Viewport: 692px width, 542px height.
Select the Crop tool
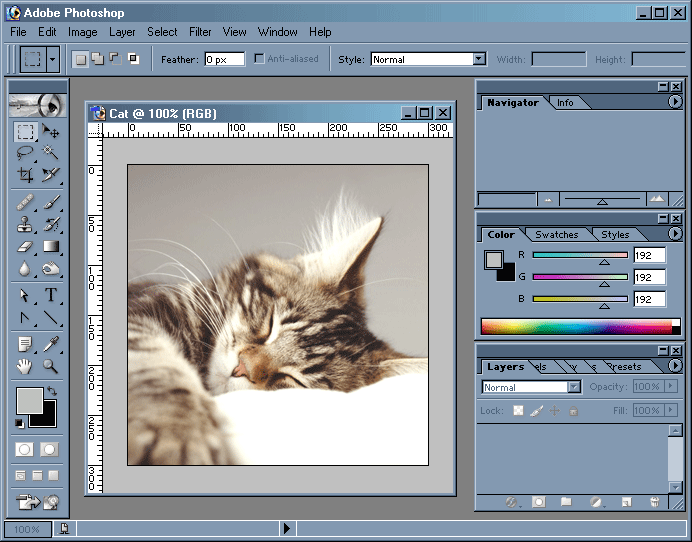pos(25,175)
